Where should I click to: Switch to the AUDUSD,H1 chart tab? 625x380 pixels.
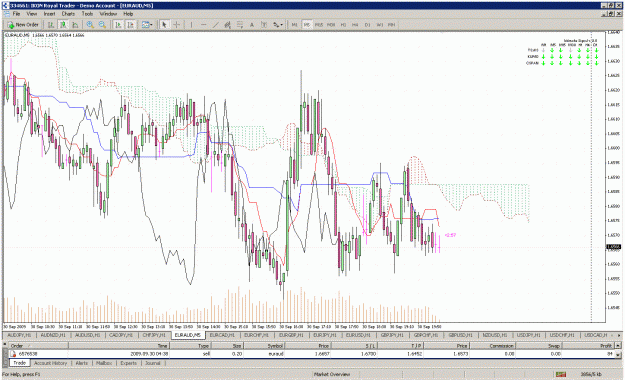(x=88, y=335)
